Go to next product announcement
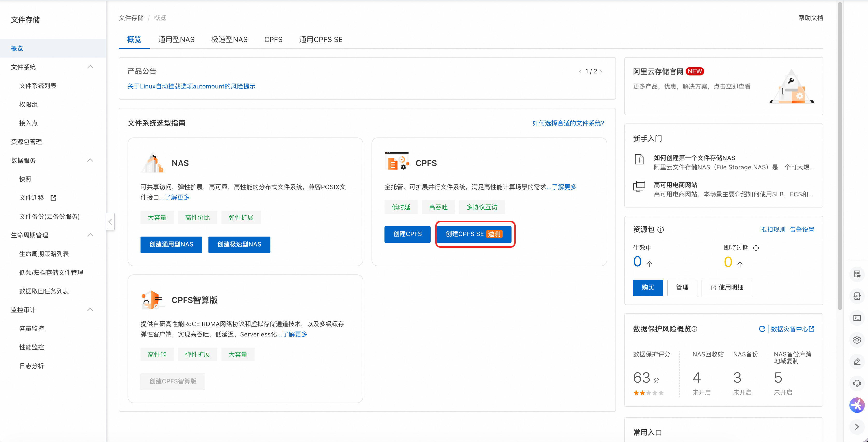This screenshot has width=868, height=442. pyautogui.click(x=601, y=72)
